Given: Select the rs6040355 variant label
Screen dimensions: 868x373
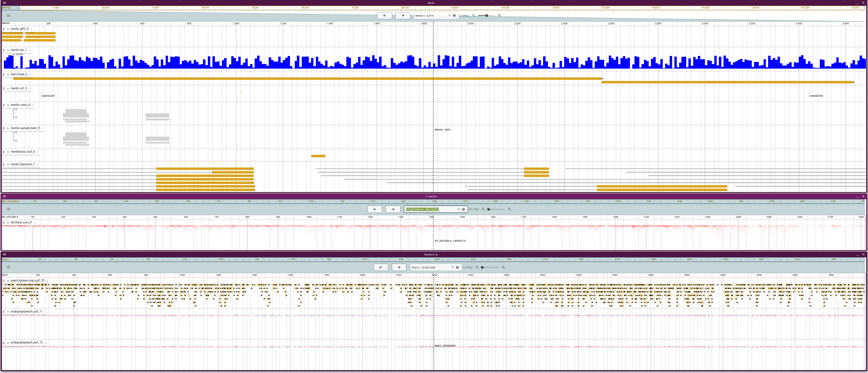Looking at the screenshot, I should point(816,96).
